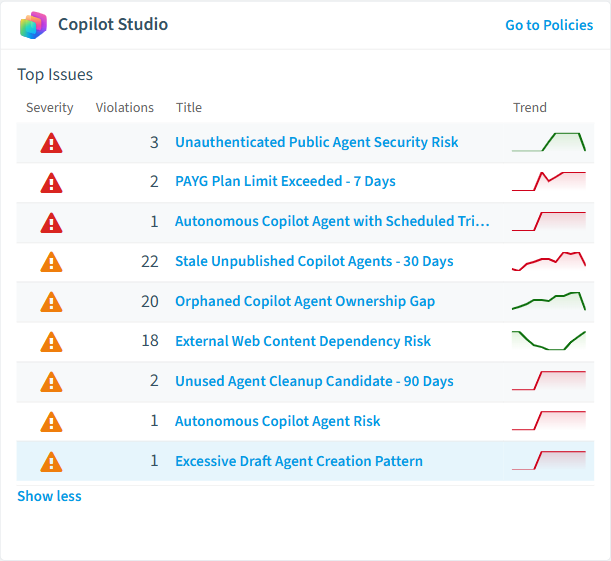
Task: Click orange warning icon for Unused Agent Cleanup
Action: pos(51,382)
